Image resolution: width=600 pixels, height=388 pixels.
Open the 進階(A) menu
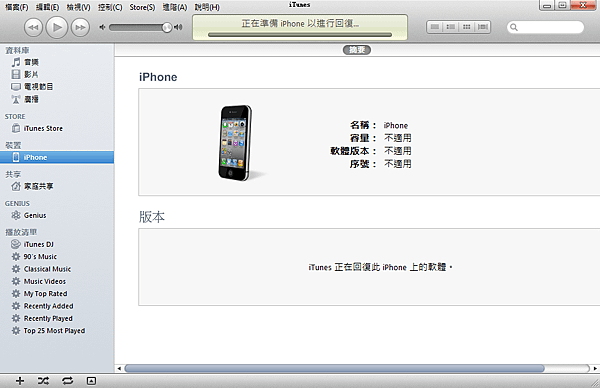[175, 7]
